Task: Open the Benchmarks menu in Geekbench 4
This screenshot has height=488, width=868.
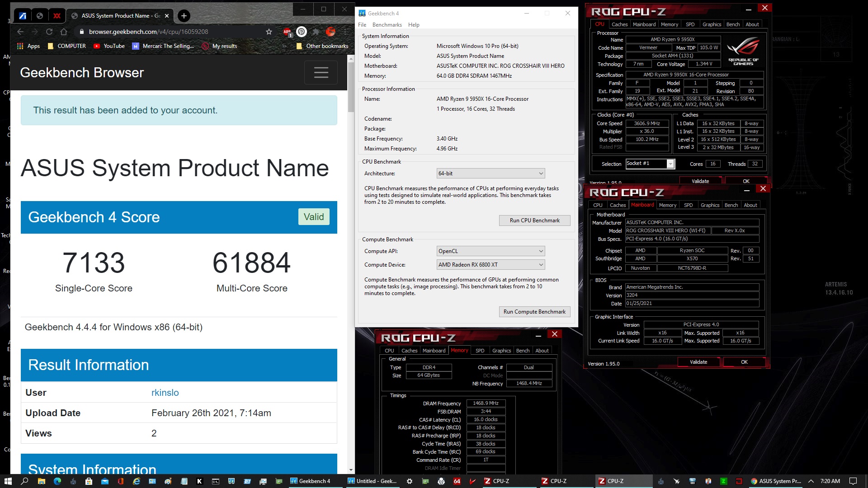Action: coord(387,25)
